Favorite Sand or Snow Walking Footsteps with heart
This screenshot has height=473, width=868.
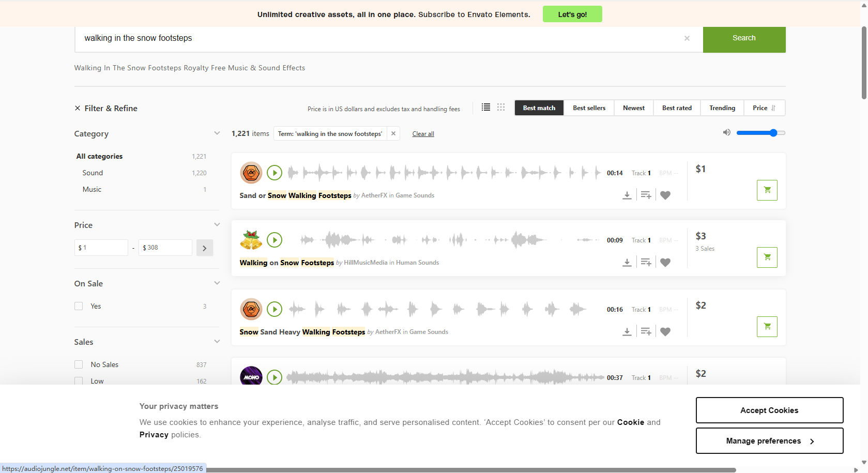[x=665, y=195]
